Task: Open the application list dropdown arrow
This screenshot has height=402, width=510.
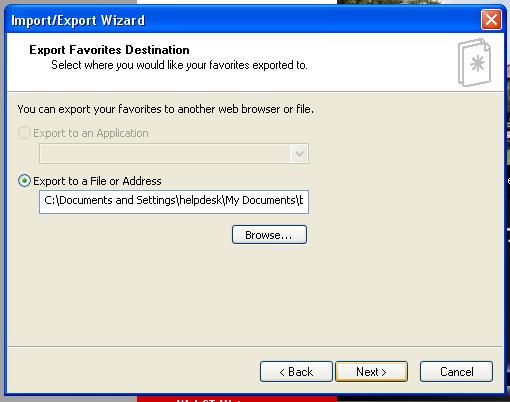Action: (299, 154)
